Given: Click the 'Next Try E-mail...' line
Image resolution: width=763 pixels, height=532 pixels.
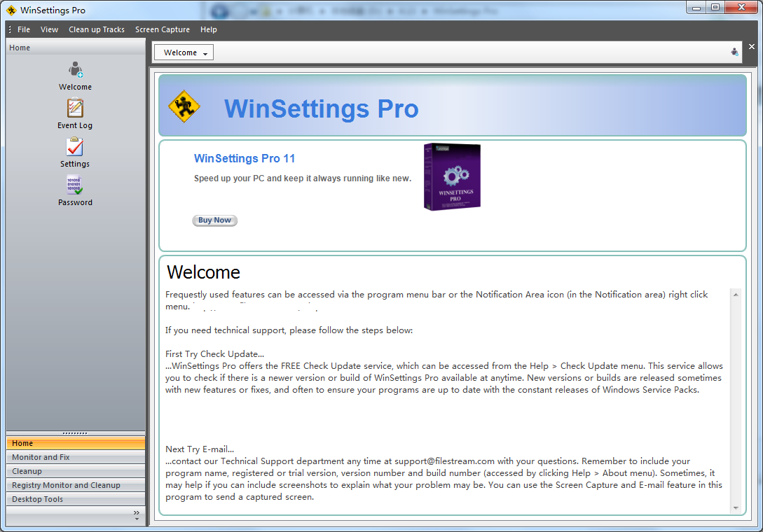Looking at the screenshot, I should click(200, 449).
